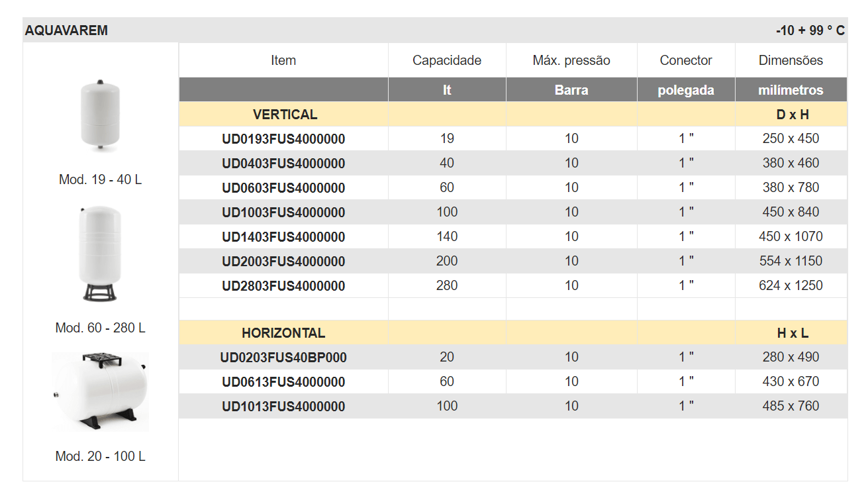
Task: Click item code UD0603FUS4000000
Action: (x=283, y=188)
